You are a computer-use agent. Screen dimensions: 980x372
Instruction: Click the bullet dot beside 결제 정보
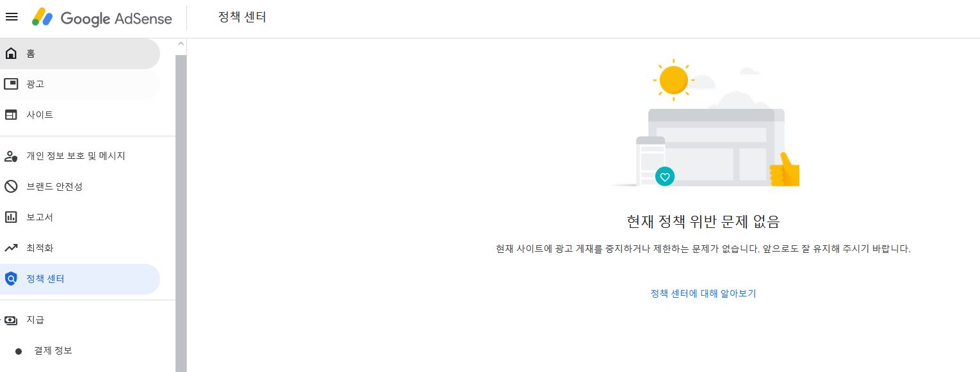point(19,351)
